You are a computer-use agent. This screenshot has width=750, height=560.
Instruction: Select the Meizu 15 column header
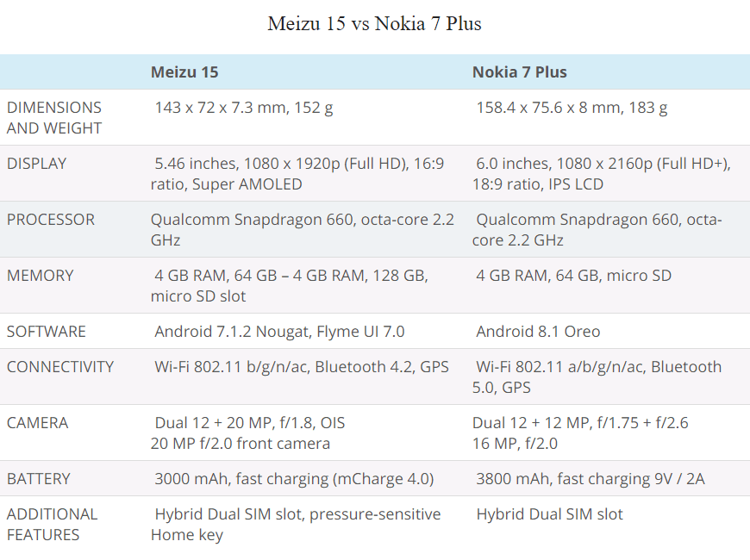click(184, 72)
